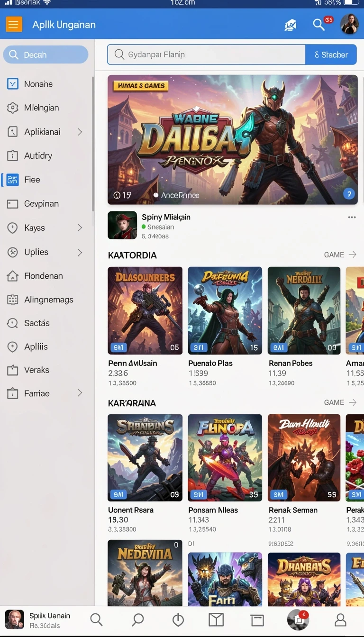Select Flondenan in the sidebar
The height and width of the screenshot is (637, 364).
pyautogui.click(x=46, y=276)
